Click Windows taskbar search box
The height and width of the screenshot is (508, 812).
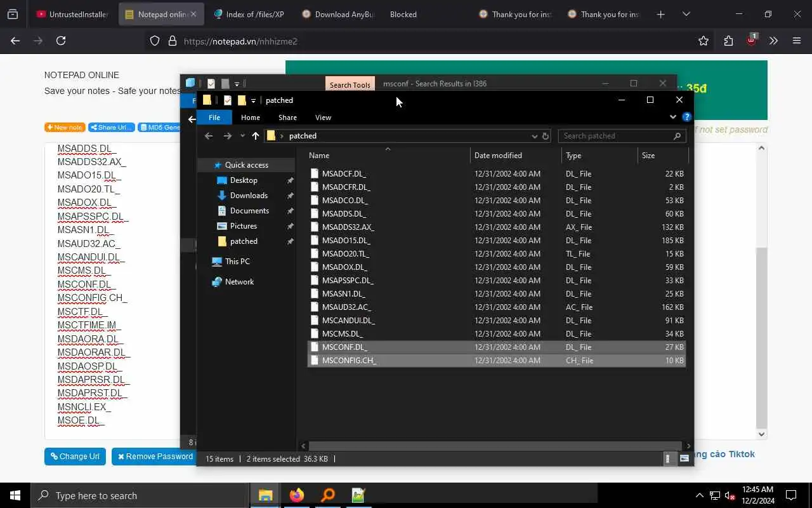140,495
